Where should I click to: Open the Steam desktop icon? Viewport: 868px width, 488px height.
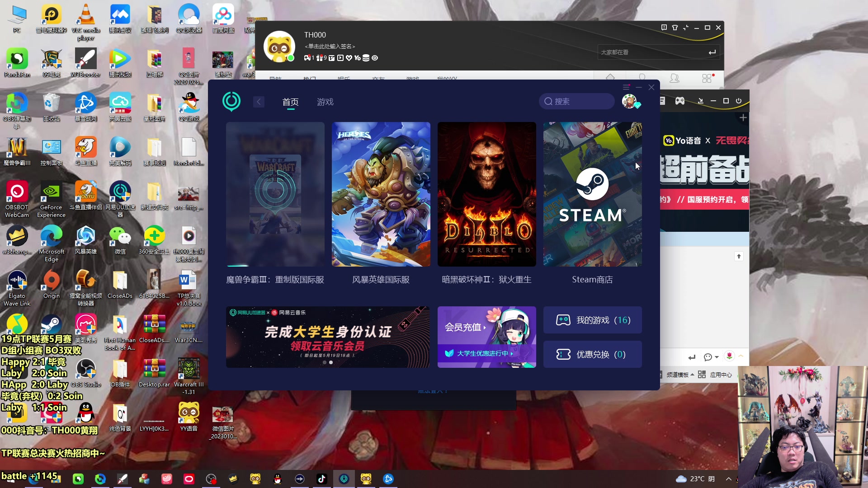(52, 324)
